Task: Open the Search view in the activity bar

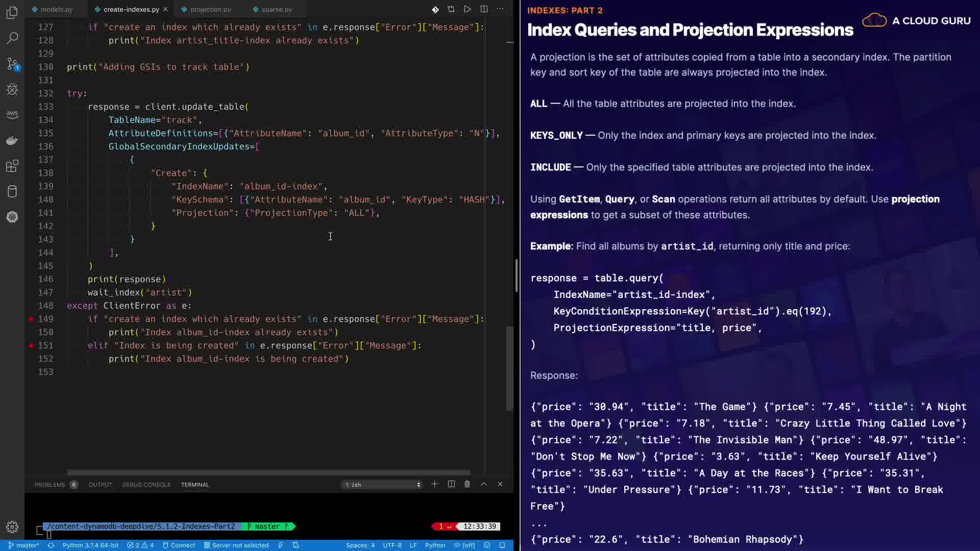Action: (x=12, y=38)
